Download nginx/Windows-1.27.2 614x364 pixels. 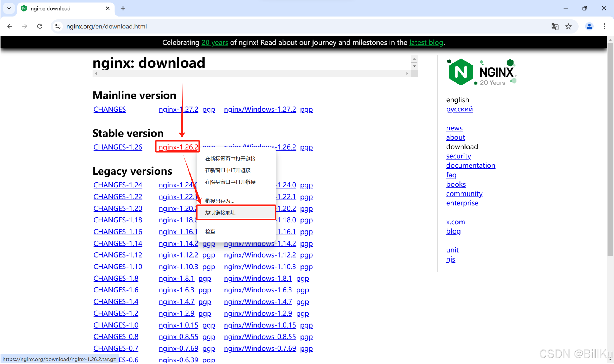(260, 109)
